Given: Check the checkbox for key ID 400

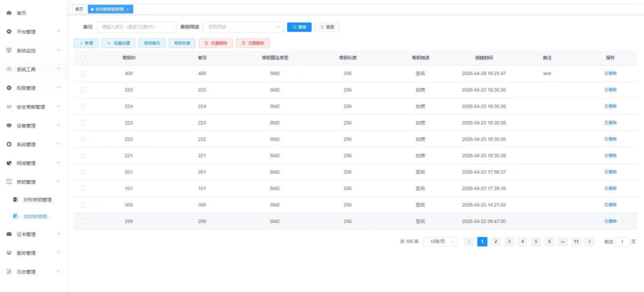Looking at the screenshot, I should (x=83, y=73).
